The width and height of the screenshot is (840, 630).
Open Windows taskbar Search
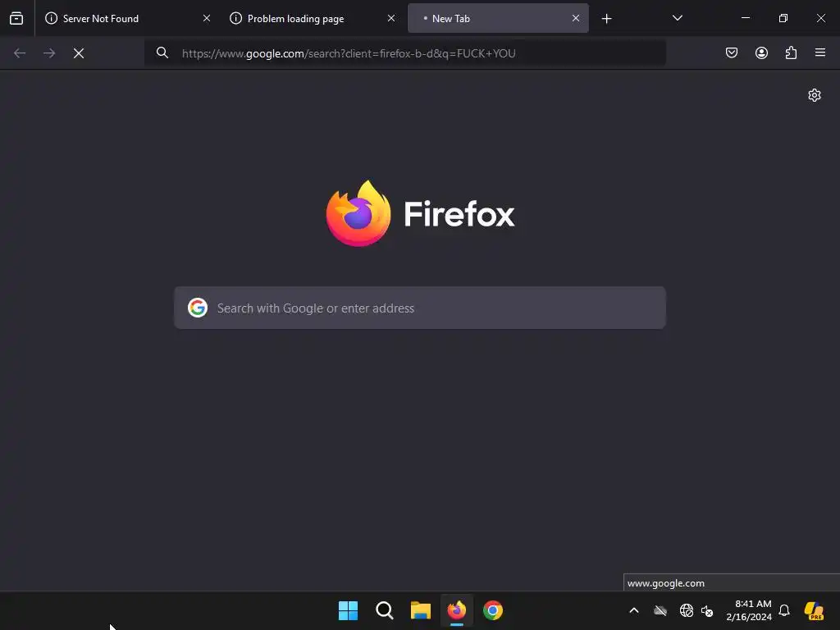385,610
